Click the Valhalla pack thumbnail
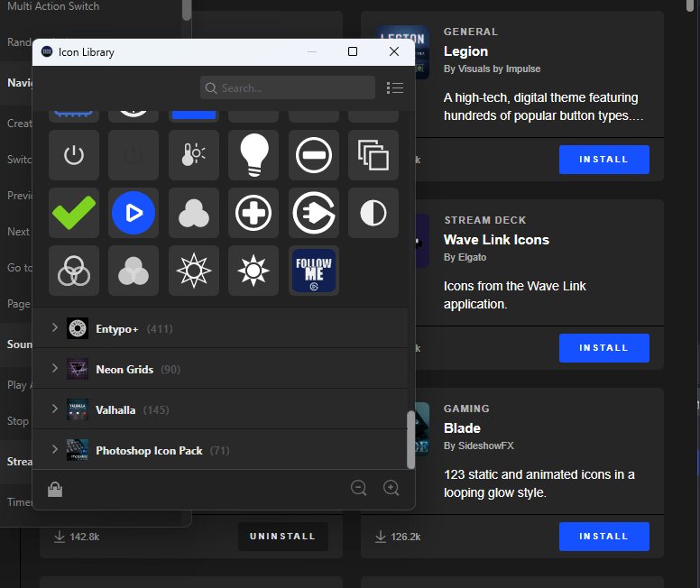 (x=78, y=409)
